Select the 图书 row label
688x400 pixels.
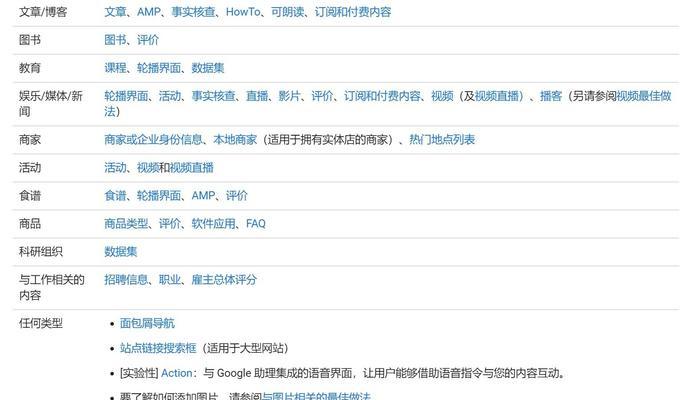pyautogui.click(x=30, y=40)
